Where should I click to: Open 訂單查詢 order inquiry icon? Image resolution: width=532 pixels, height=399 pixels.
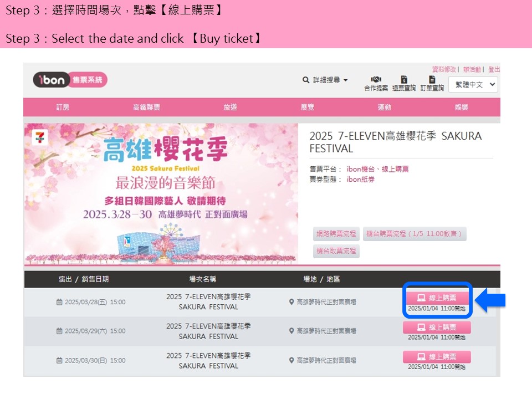point(432,79)
